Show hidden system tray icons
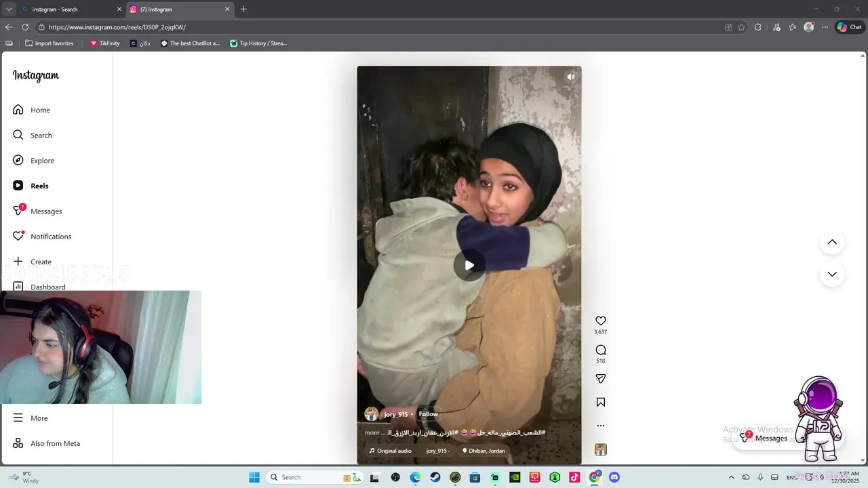Viewport: 868px width, 488px height. point(731,477)
